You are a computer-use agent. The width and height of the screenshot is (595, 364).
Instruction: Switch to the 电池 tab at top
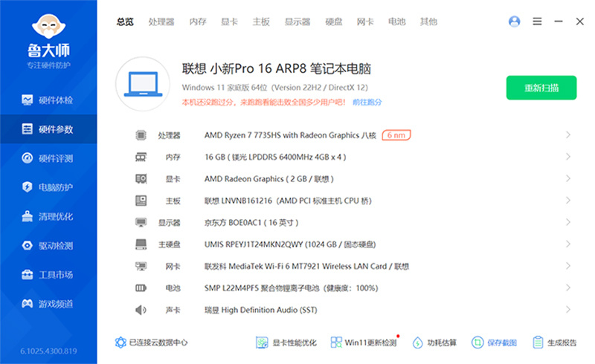point(397,22)
